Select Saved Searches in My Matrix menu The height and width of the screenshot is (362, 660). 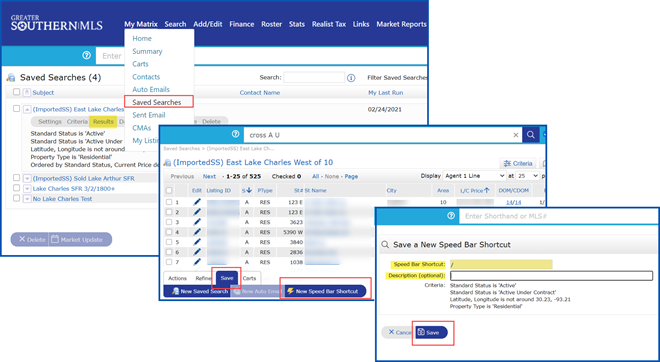click(x=157, y=102)
